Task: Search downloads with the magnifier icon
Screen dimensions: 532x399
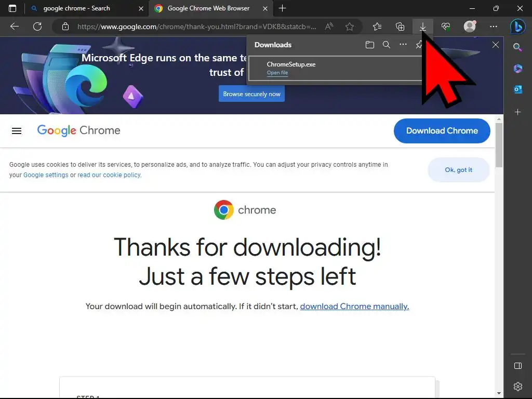Action: coord(387,45)
